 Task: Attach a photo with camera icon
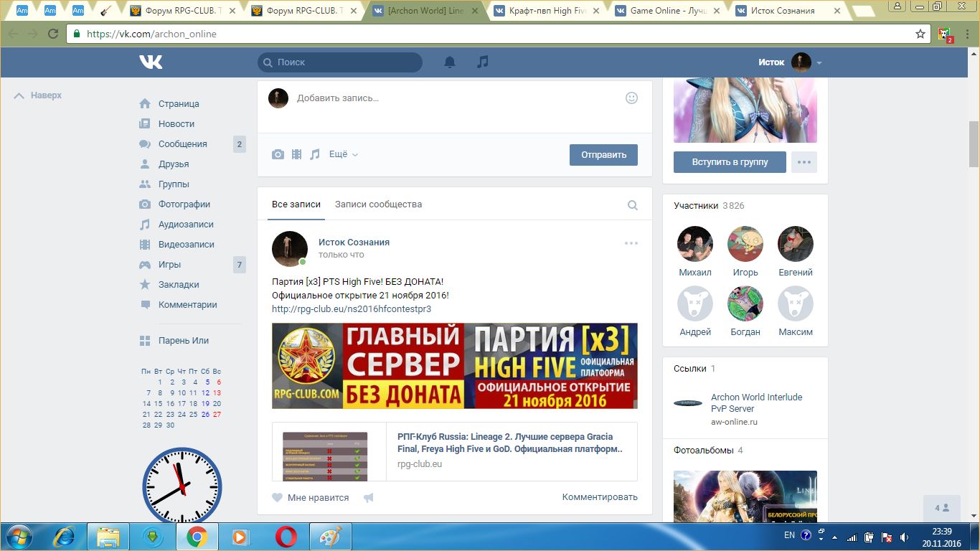pyautogui.click(x=278, y=154)
